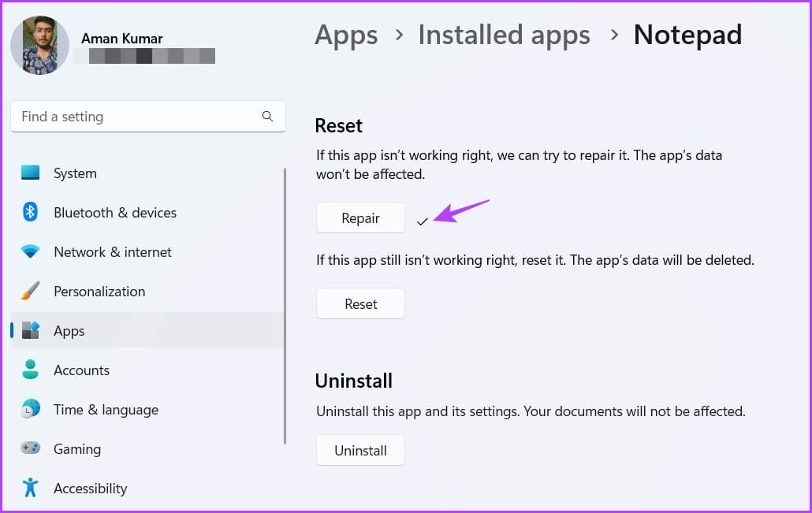This screenshot has width=812, height=513.
Task: Click the sidebar vertical scrollbar
Action: tap(285, 306)
